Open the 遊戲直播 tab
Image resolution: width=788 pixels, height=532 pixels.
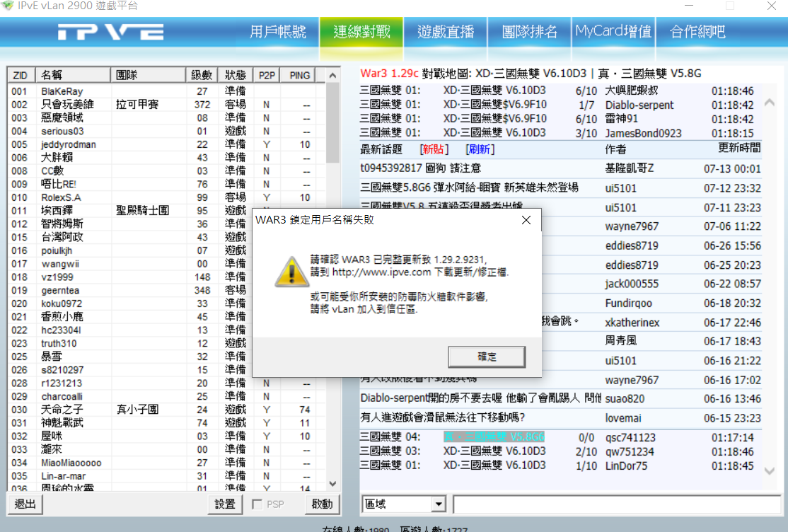click(x=445, y=32)
